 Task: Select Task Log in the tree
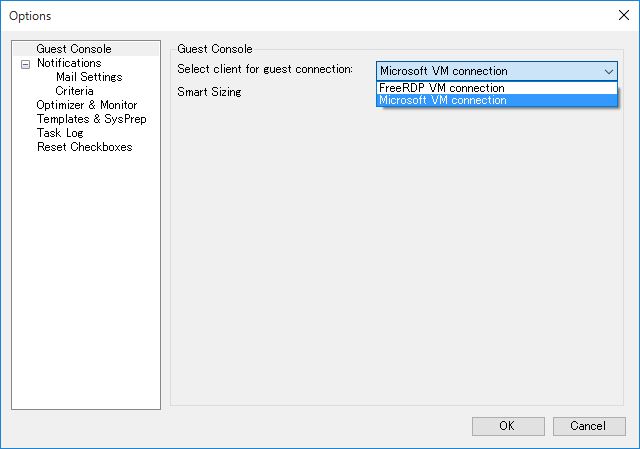(60, 133)
